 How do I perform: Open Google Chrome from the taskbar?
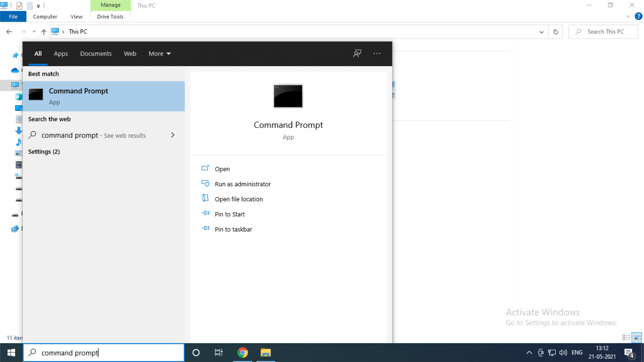coord(242,352)
